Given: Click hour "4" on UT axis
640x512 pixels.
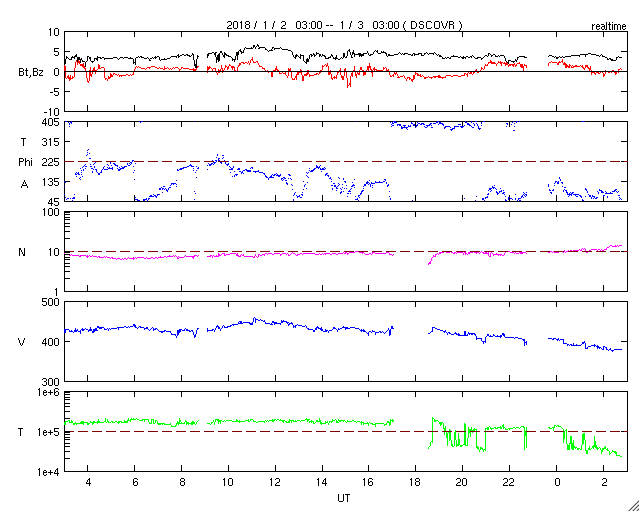Looking at the screenshot, I should pos(88,482).
